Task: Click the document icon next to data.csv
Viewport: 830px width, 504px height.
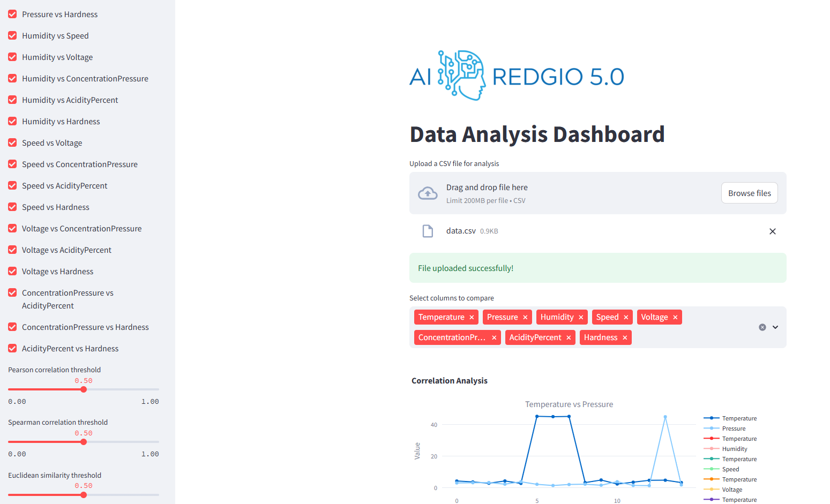Action: pyautogui.click(x=428, y=231)
